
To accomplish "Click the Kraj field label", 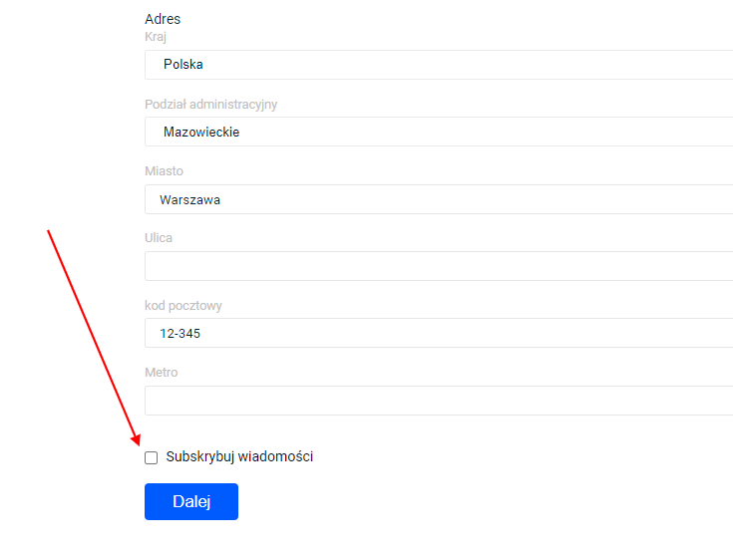I will pyautogui.click(x=156, y=37).
